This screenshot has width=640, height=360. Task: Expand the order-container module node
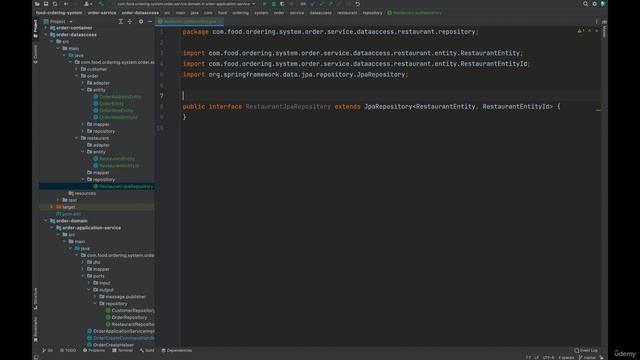46,28
